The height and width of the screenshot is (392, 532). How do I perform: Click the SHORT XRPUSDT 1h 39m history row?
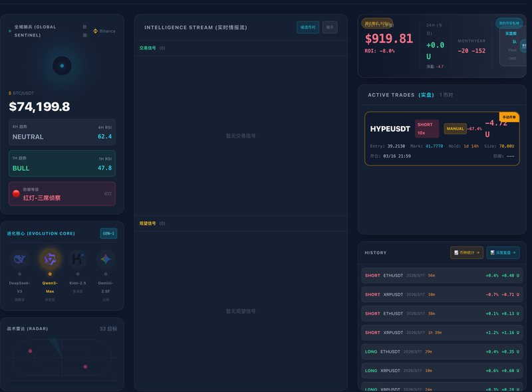pos(442,332)
